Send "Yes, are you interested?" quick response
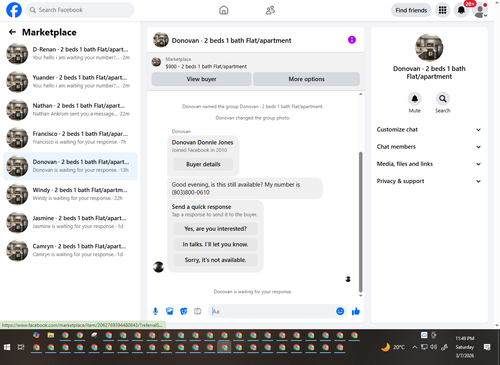Screen dimensions: 500x365 point(215,229)
